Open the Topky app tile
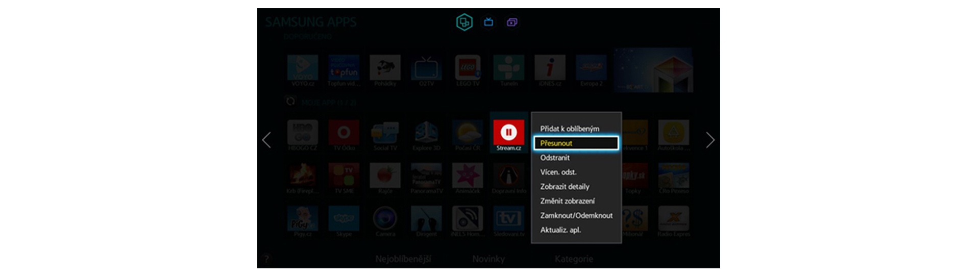Screen dimensions: 980x277 click(634, 179)
